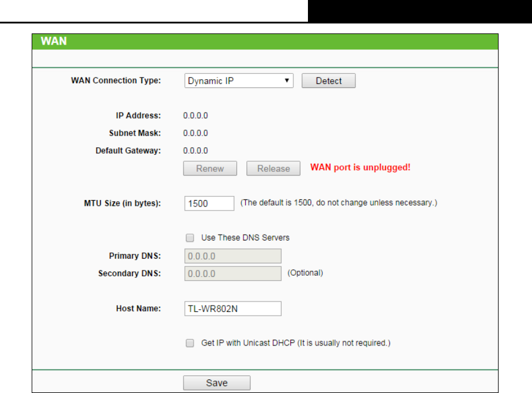This screenshot has height=393, width=532.
Task: Click the Secondary DNS label
Action: pos(129,273)
